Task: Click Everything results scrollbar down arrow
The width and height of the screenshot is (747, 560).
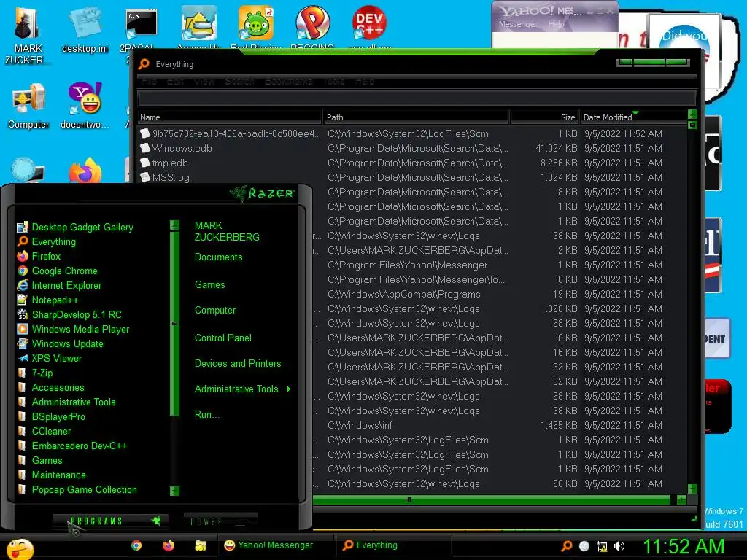Action: point(693,489)
